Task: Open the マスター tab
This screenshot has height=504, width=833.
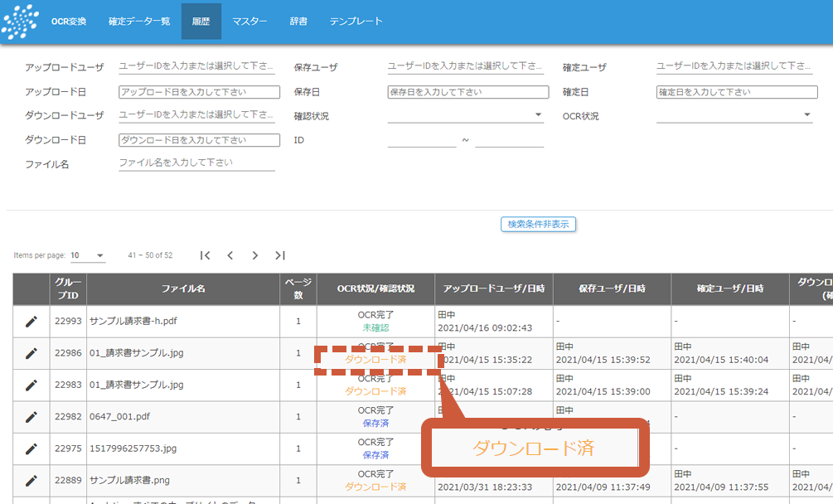Action: (x=249, y=22)
